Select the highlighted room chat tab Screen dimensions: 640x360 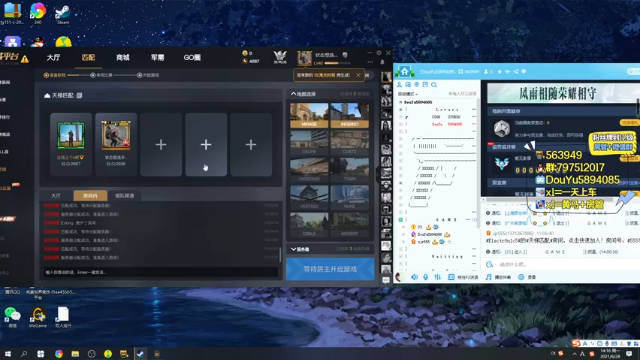90,196
